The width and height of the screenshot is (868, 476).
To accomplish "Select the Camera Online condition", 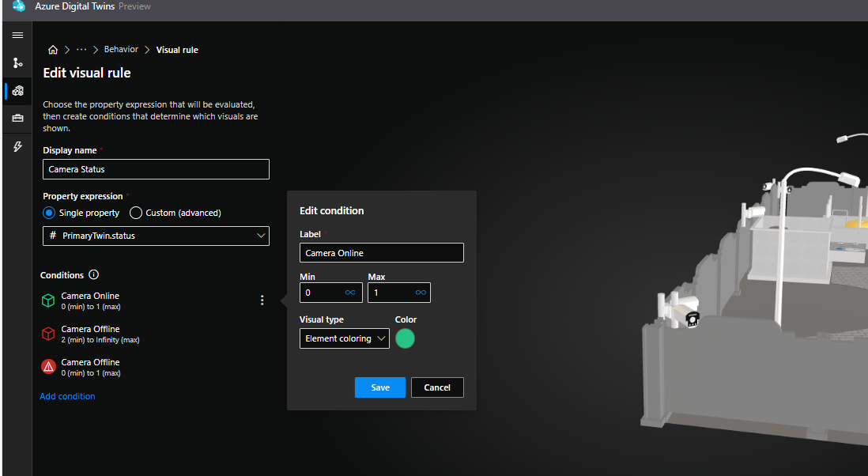I will [x=91, y=300].
